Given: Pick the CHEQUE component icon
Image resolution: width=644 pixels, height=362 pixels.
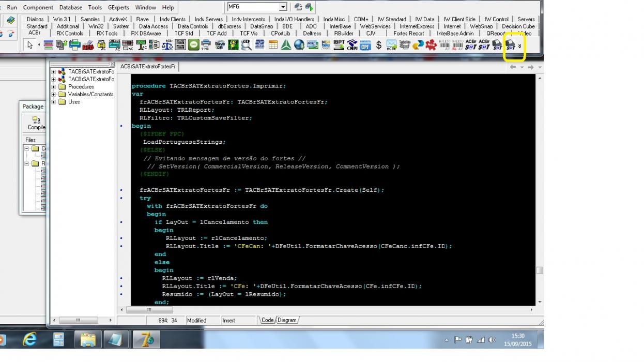Looking at the screenshot, I should point(114,45).
